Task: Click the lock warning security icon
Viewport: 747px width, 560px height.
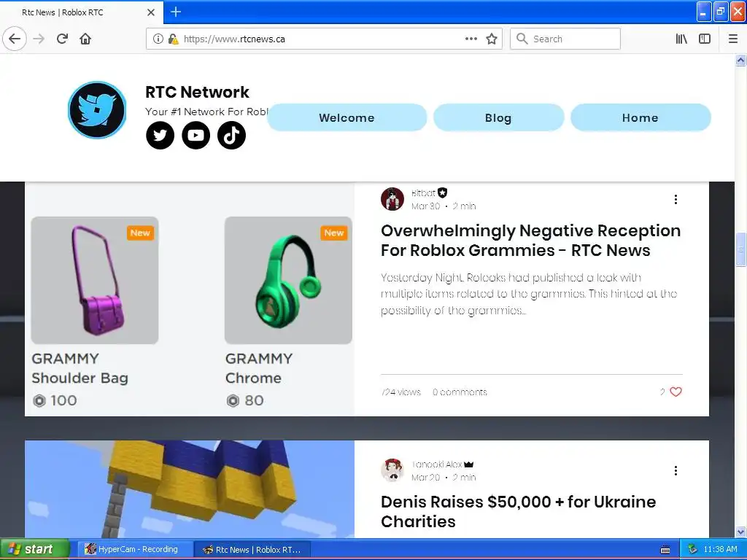Action: [173, 39]
